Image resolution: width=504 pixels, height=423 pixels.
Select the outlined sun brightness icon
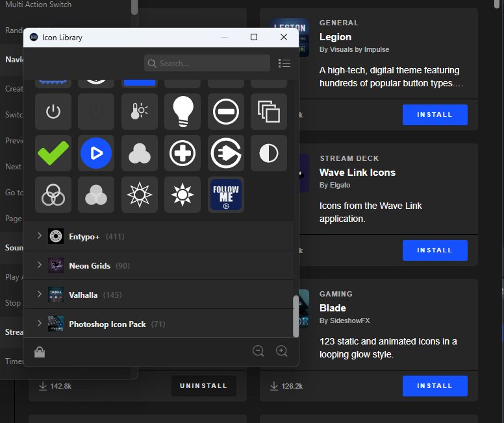pos(140,195)
